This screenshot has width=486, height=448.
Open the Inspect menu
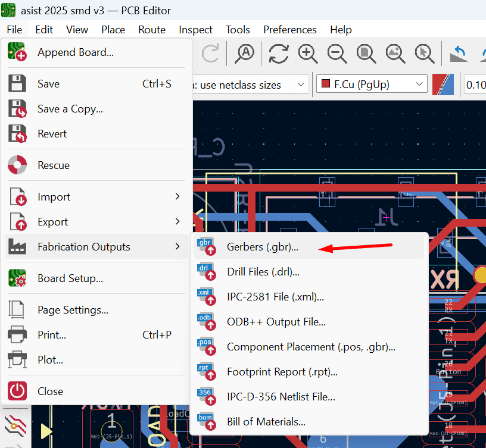coord(195,30)
